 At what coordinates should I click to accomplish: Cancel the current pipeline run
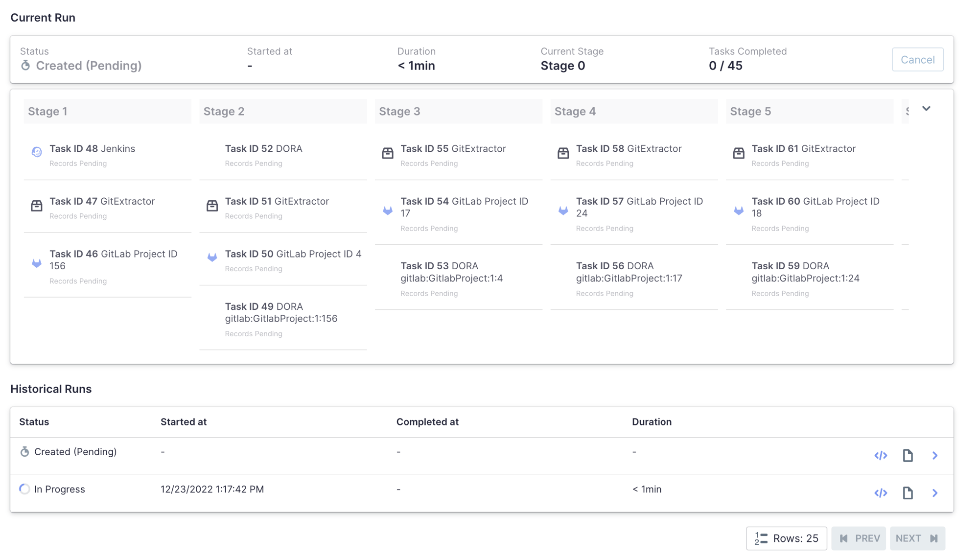(918, 59)
